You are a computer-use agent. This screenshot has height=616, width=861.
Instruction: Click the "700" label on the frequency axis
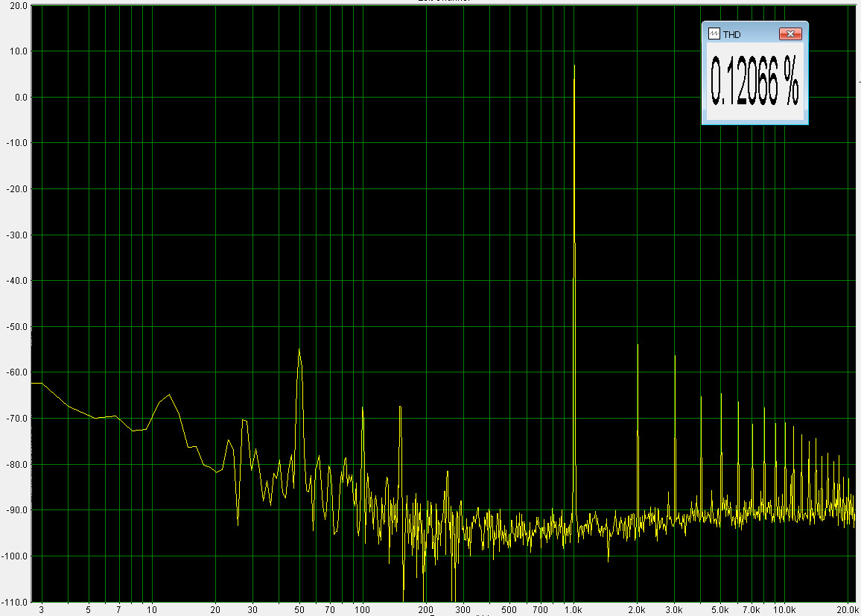point(540,609)
